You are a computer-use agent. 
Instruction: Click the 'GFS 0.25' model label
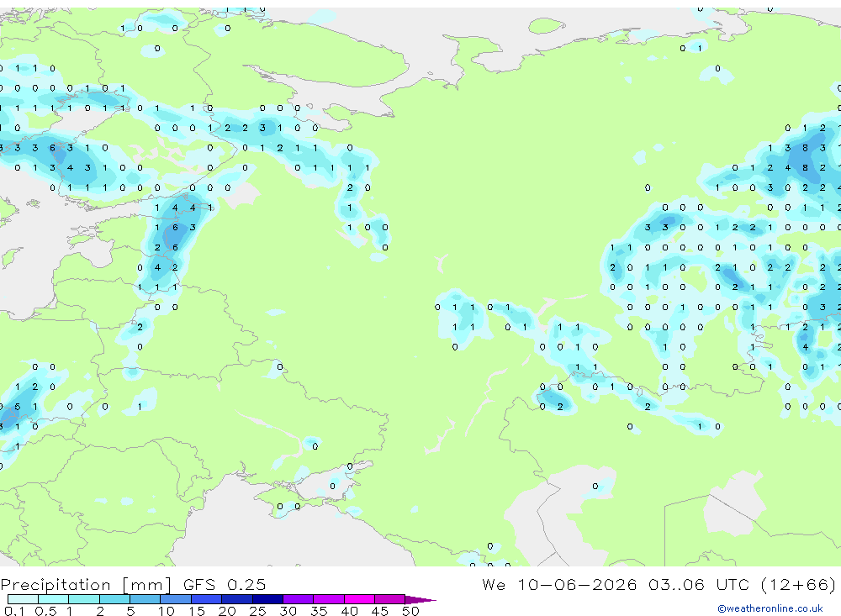coord(225,584)
